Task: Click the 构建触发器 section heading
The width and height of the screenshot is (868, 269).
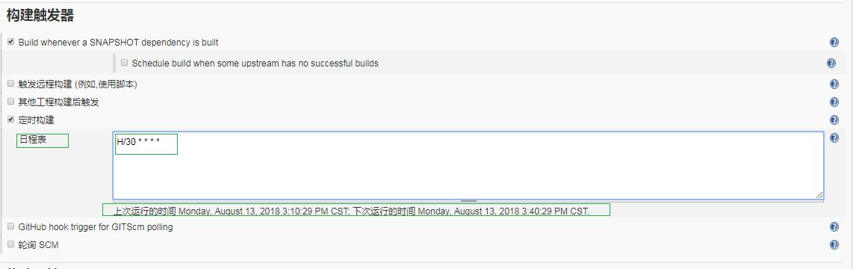Action: [x=40, y=16]
